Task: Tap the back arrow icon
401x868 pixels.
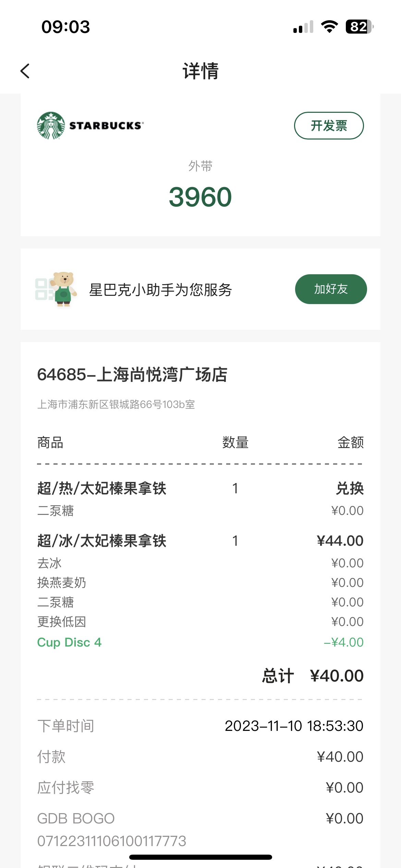Action: point(25,71)
